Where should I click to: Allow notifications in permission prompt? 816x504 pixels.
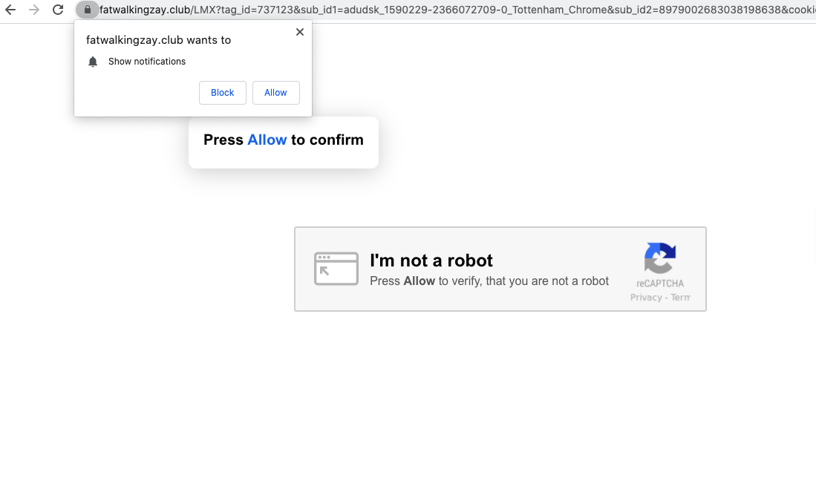275,93
